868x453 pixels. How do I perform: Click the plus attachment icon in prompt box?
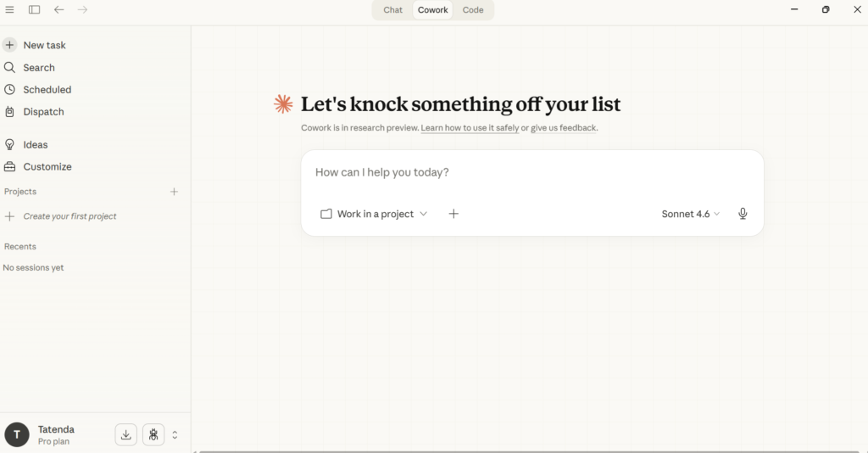(x=453, y=214)
